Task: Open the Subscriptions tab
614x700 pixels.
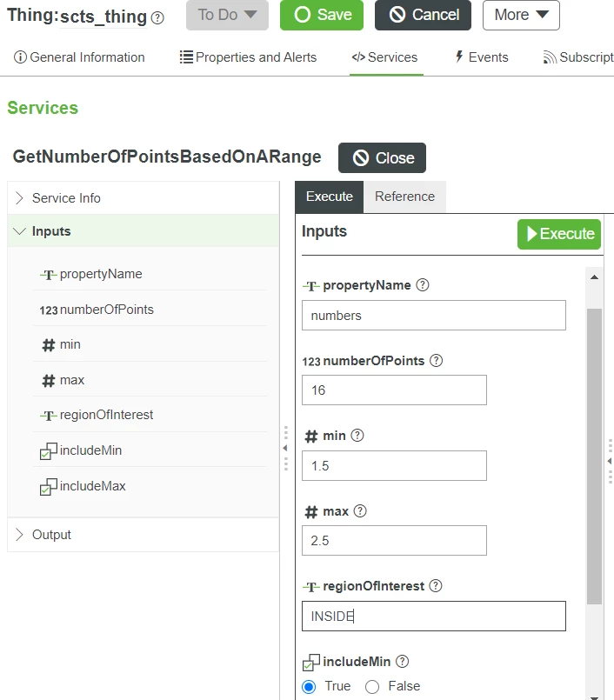Action: click(x=578, y=57)
